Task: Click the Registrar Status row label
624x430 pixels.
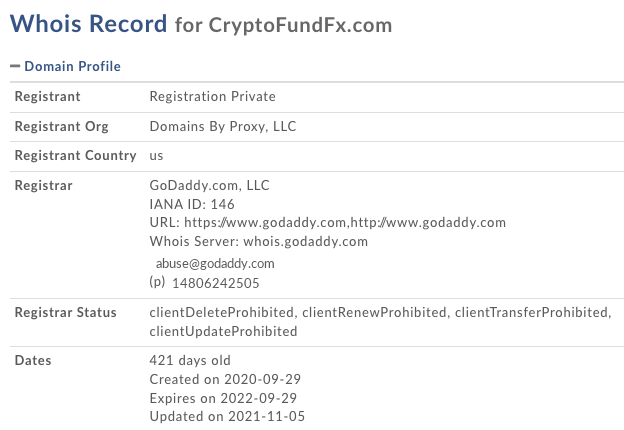Action: tap(65, 313)
